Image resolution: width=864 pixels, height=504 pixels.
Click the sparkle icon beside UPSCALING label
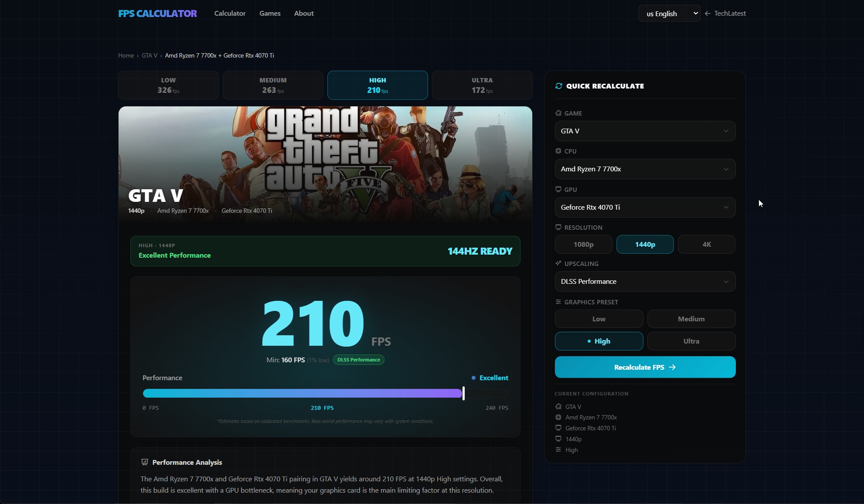(x=558, y=263)
